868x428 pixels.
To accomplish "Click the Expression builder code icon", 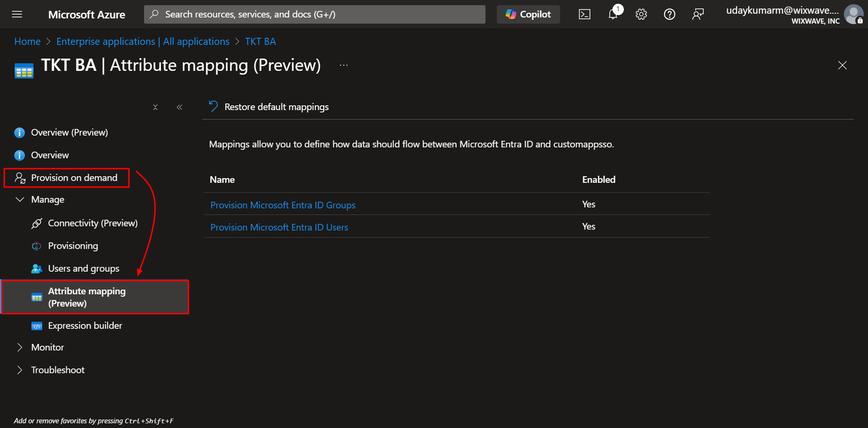I will 37,326.
